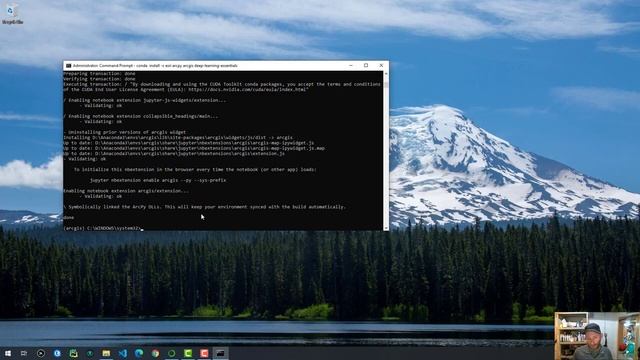The height and width of the screenshot is (360, 640).
Task: Open the Recycle Bin desktop icon
Action: point(12,14)
